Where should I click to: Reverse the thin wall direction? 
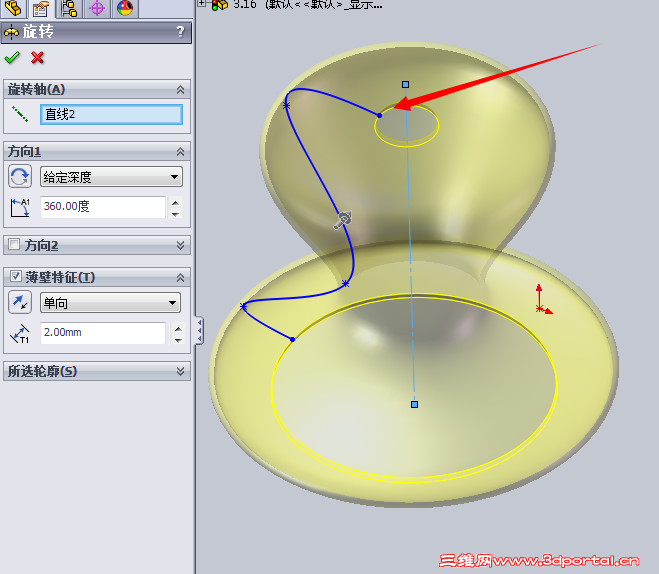click(x=20, y=302)
